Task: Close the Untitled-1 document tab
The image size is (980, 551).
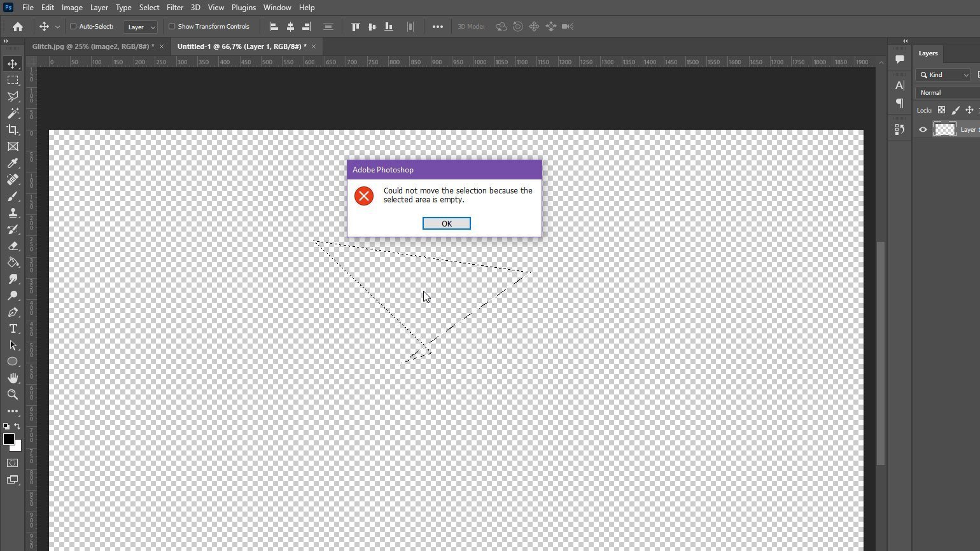Action: point(314,46)
